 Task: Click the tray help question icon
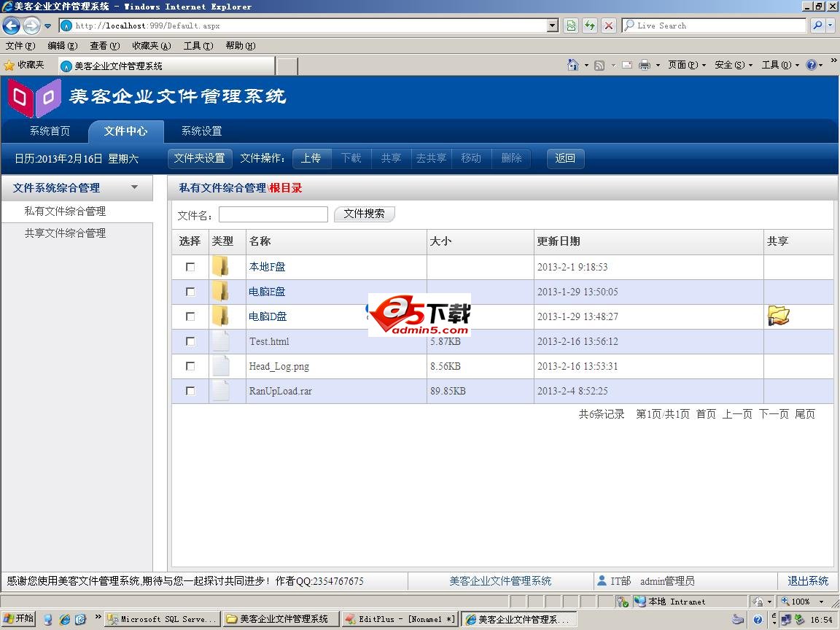(x=758, y=619)
